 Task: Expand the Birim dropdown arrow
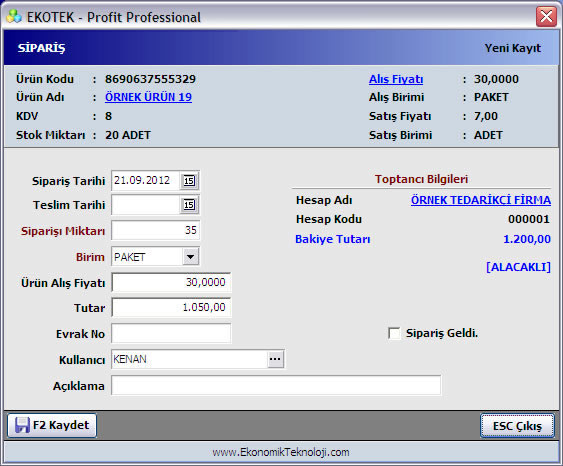pos(190,257)
